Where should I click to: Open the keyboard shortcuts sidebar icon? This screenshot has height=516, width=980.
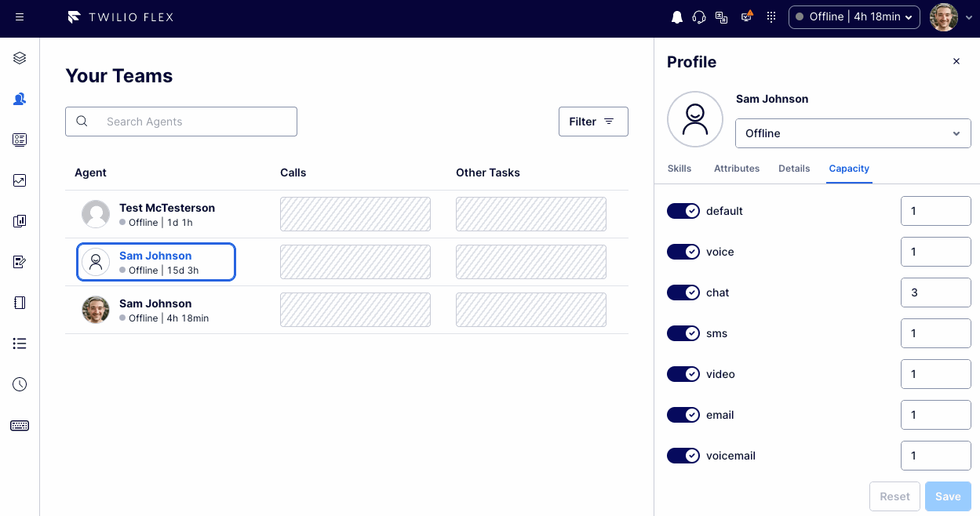coord(20,425)
